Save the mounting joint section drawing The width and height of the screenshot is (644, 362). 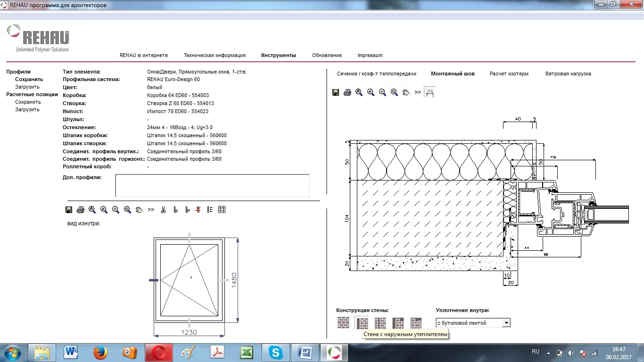[x=336, y=92]
